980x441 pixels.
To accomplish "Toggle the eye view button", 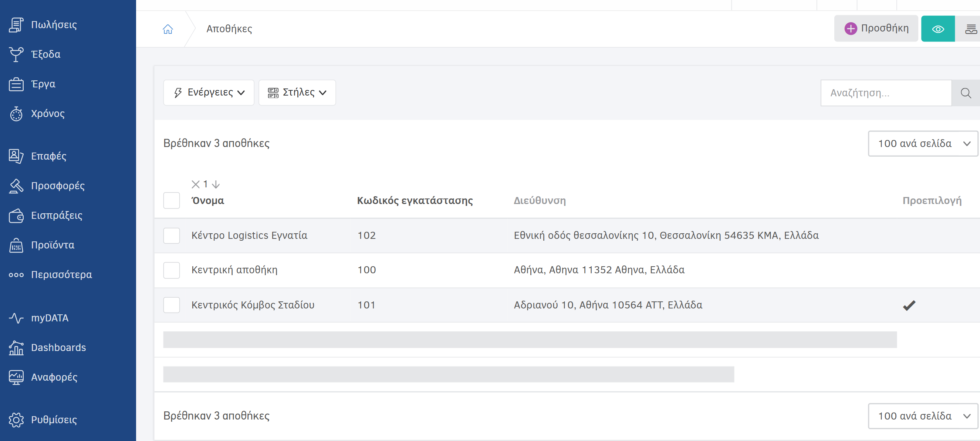I will click(937, 29).
